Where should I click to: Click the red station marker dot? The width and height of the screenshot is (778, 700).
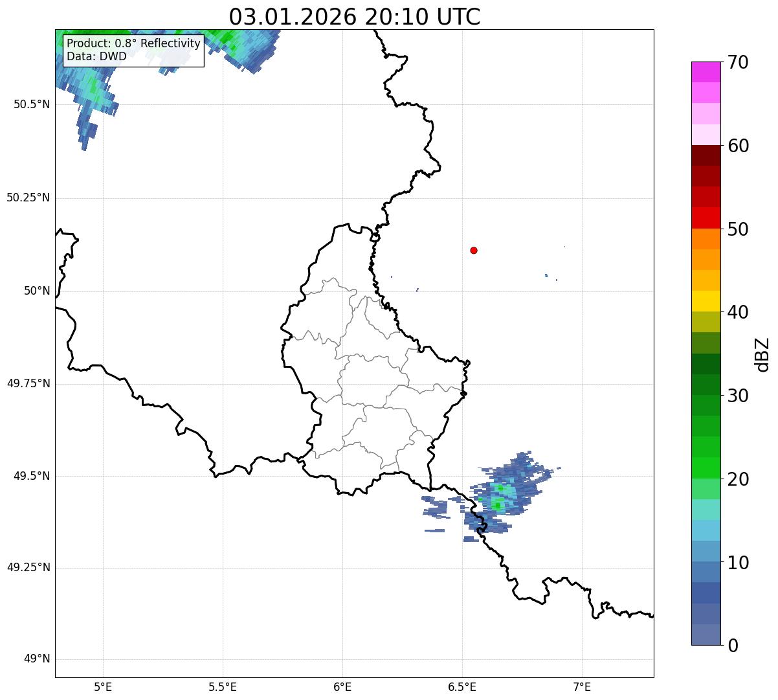tap(474, 251)
